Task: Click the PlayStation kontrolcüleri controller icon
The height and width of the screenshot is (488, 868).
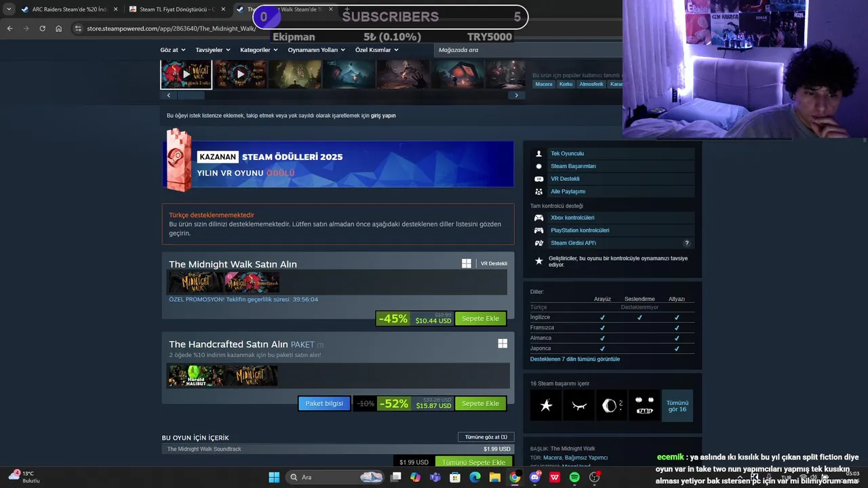Action: pyautogui.click(x=538, y=230)
